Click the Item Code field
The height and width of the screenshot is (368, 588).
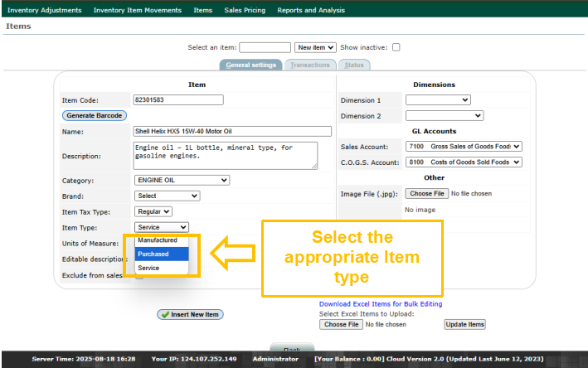(178, 99)
